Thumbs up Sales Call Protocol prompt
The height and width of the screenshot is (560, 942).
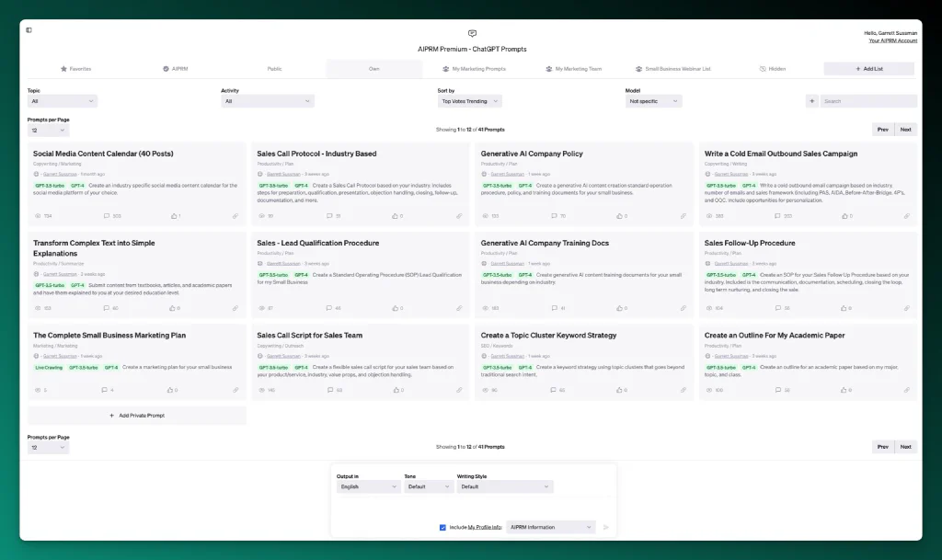(395, 216)
